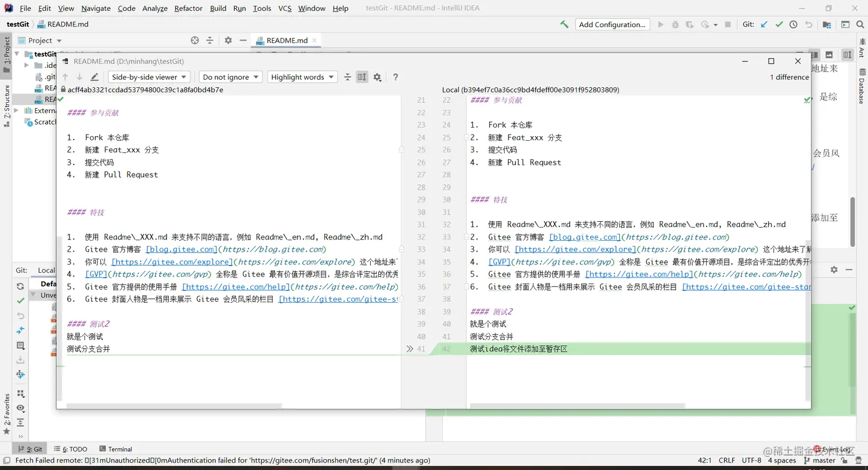Click Changelists icon in Git panel

[x=20, y=345]
